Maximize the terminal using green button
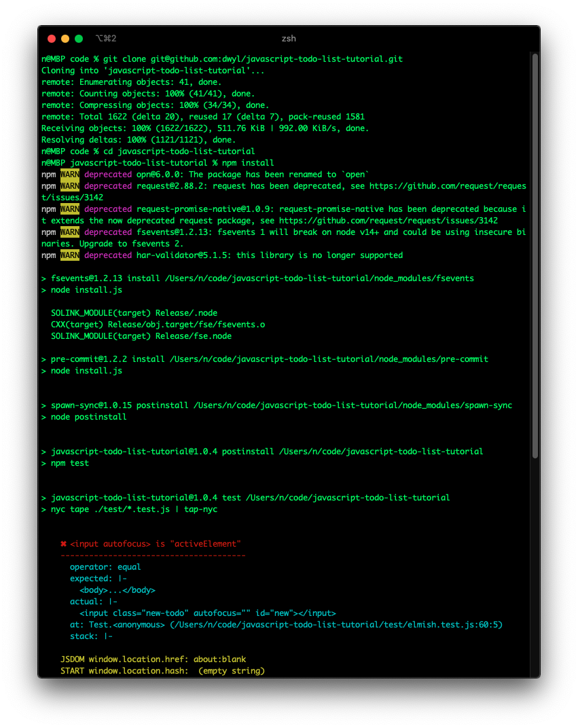578x728 pixels. pos(79,39)
